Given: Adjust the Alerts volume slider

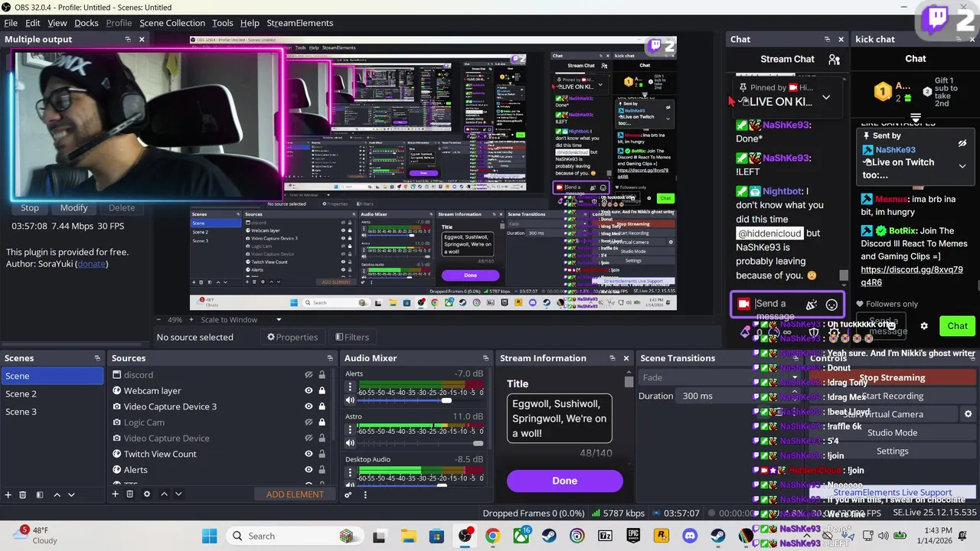Looking at the screenshot, I should coord(418,400).
